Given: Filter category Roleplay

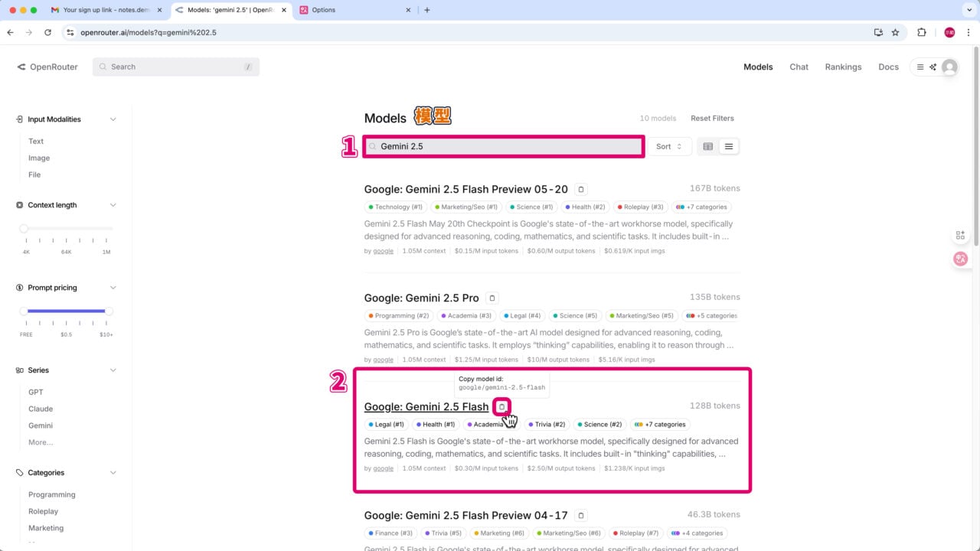Looking at the screenshot, I should tap(43, 511).
